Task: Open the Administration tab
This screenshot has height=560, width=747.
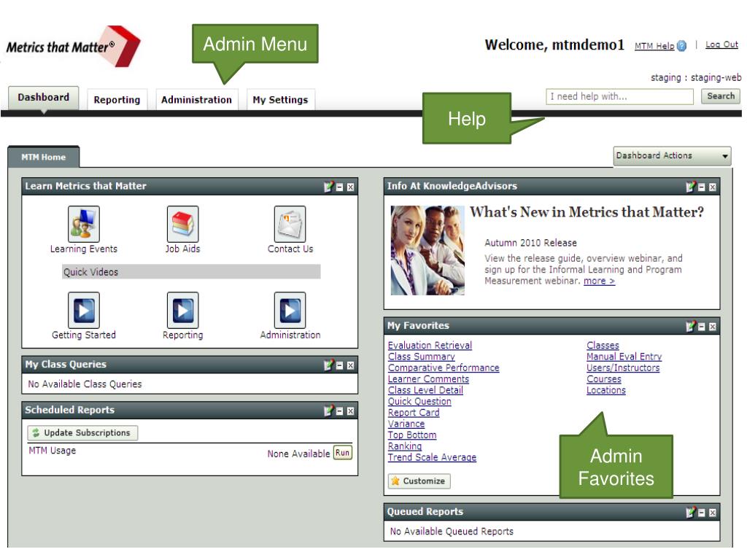Action: [197, 100]
